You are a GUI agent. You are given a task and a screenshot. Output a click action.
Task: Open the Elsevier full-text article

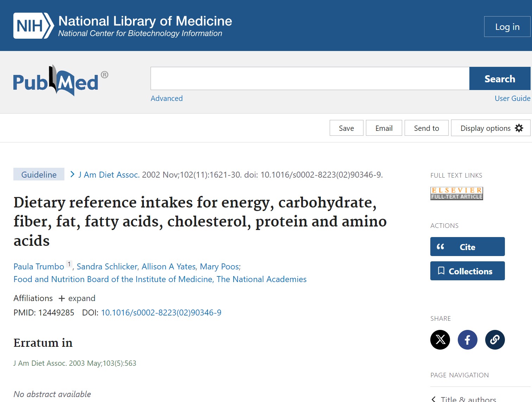[x=456, y=193]
